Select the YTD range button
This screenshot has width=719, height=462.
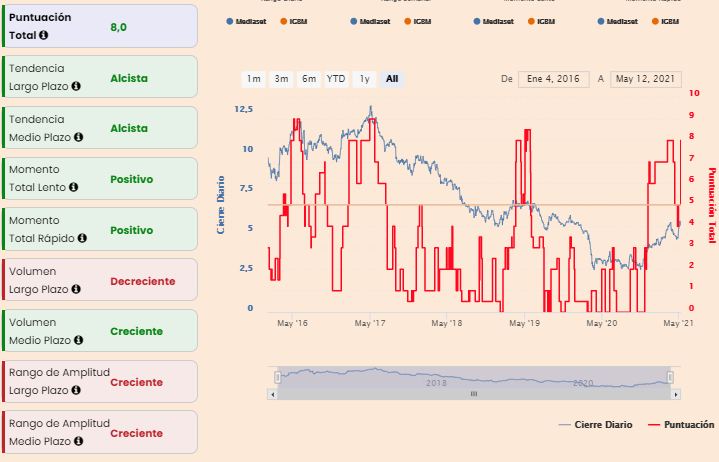click(336, 79)
